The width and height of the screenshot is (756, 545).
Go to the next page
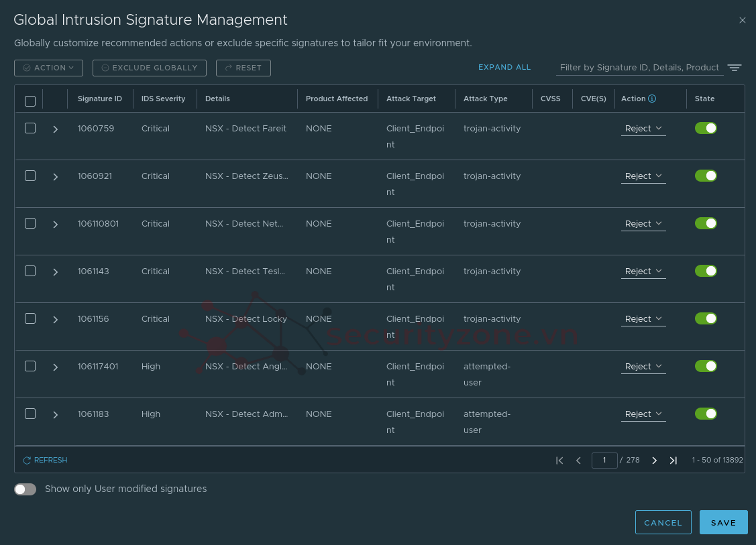[x=655, y=461]
